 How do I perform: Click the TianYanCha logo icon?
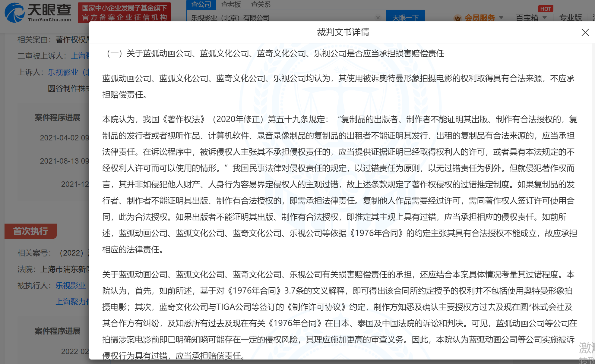(x=14, y=13)
